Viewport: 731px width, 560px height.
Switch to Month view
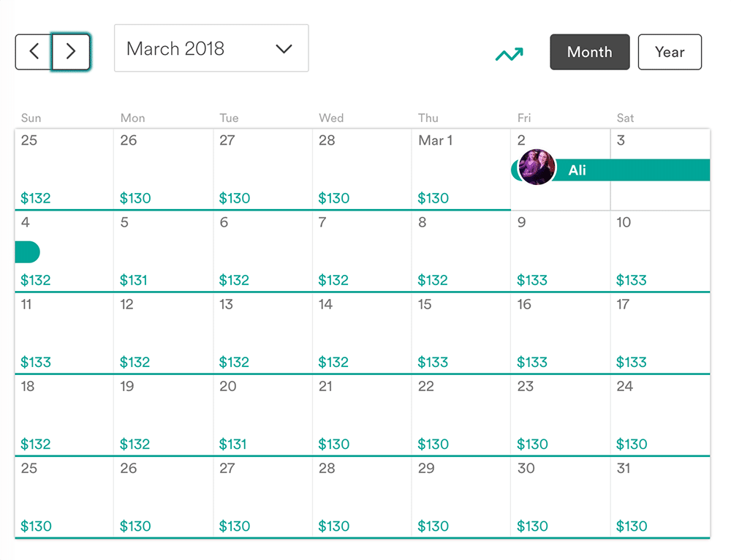point(589,52)
